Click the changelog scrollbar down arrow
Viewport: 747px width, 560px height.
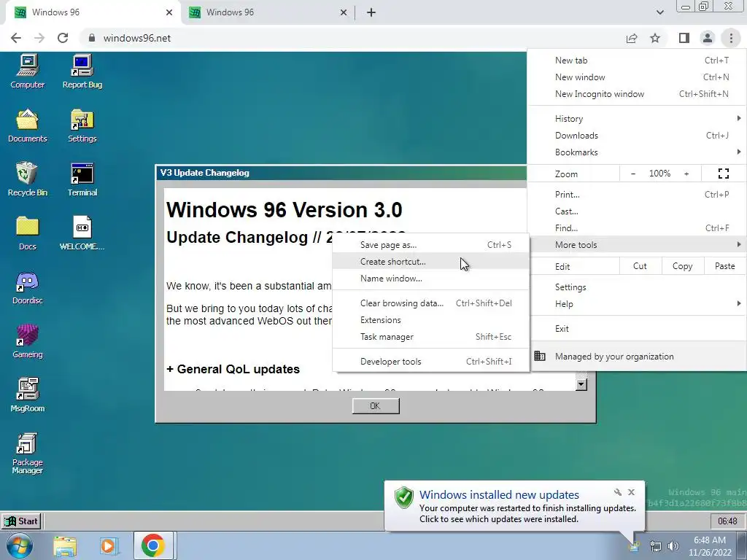[581, 384]
